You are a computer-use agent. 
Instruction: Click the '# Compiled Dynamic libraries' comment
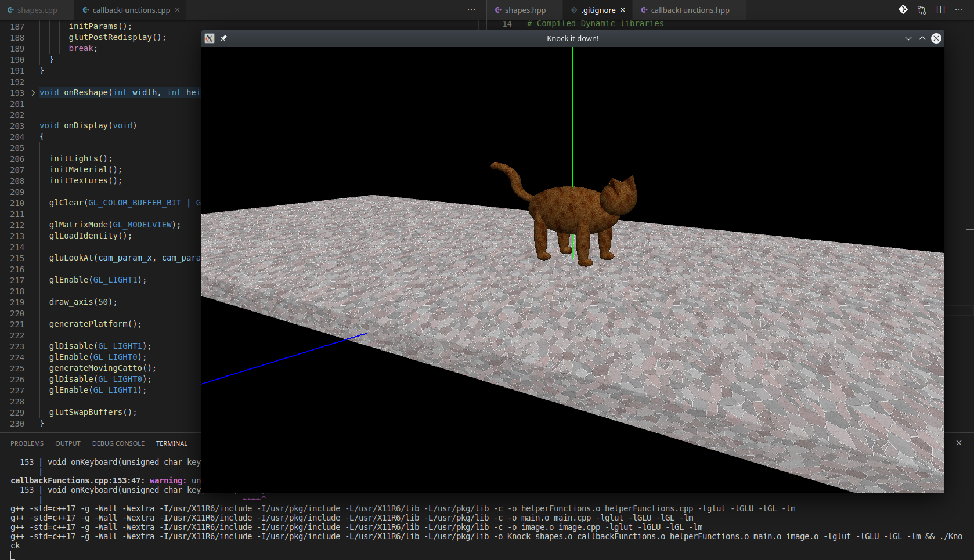595,23
